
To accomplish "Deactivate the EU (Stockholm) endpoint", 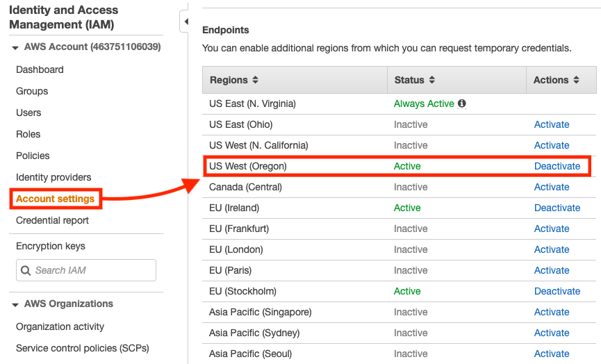I will click(x=557, y=291).
